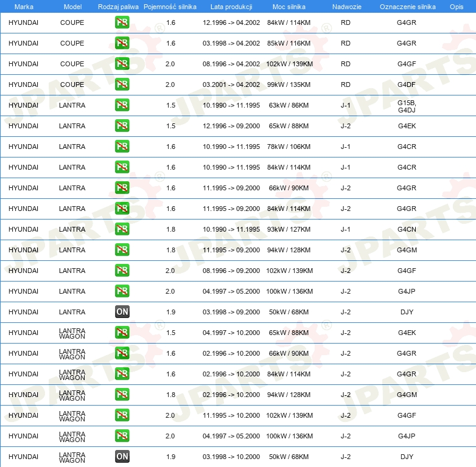Click engine code G15B, G4DJ
The width and height of the screenshot is (476, 467).
point(407,106)
